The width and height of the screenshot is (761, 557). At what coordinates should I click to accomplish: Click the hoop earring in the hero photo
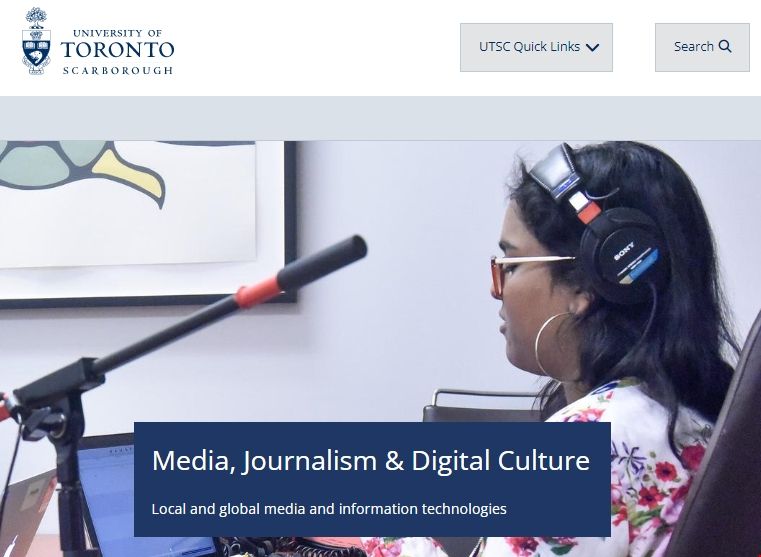pyautogui.click(x=553, y=344)
